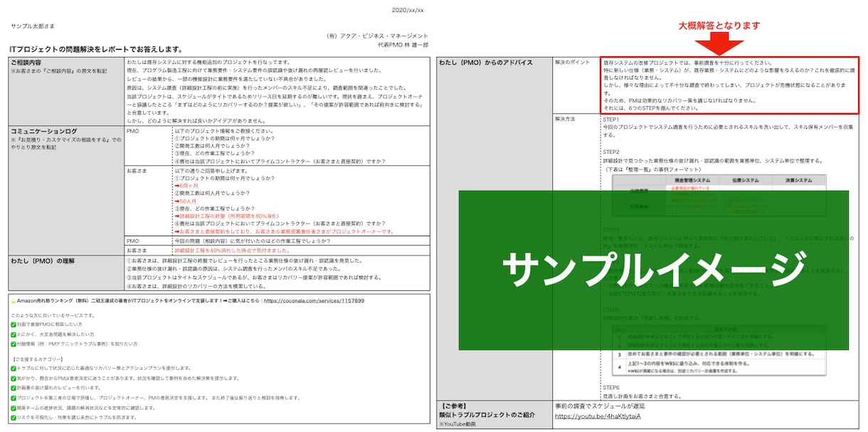The height and width of the screenshot is (432, 868).
Task: Click the date '2020/xx/xx' at the top
Action: pyautogui.click(x=408, y=10)
